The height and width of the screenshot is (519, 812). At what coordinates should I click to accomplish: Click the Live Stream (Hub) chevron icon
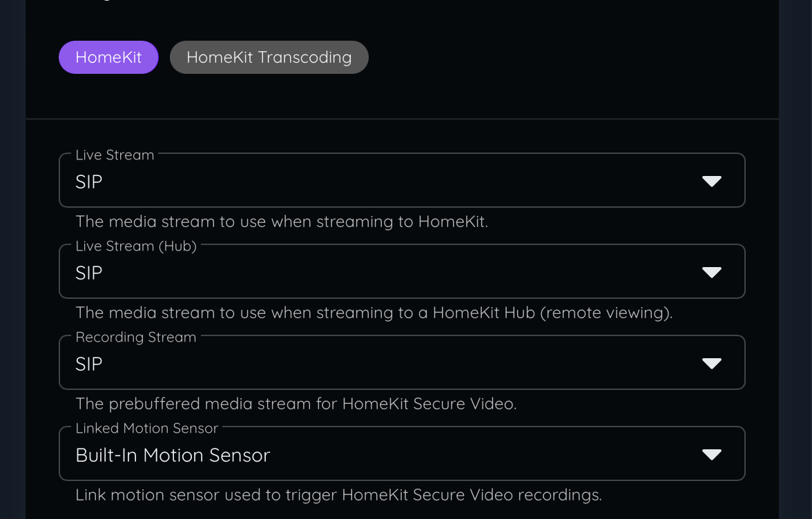point(712,271)
